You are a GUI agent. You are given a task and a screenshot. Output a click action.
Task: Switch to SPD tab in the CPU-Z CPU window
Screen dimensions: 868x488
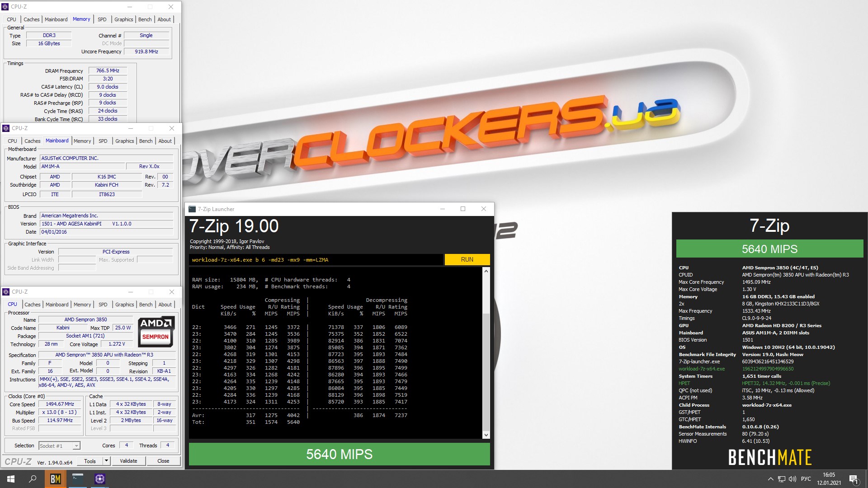click(103, 305)
